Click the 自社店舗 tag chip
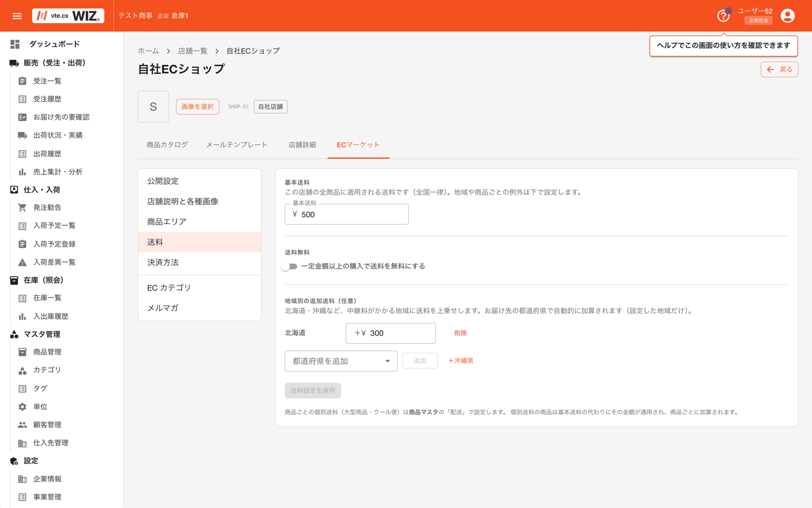The height and width of the screenshot is (508, 812). pos(271,107)
